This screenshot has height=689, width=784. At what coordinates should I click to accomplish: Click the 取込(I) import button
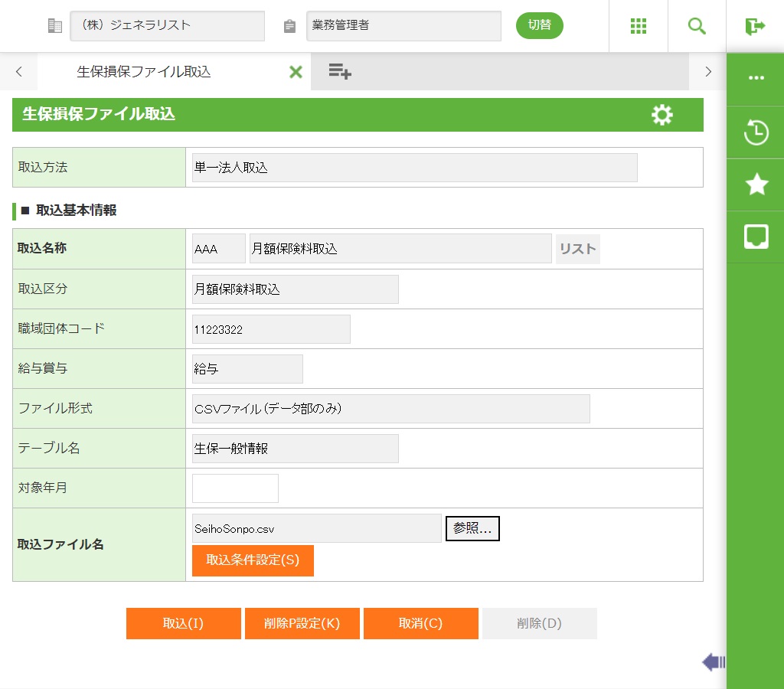(x=183, y=623)
